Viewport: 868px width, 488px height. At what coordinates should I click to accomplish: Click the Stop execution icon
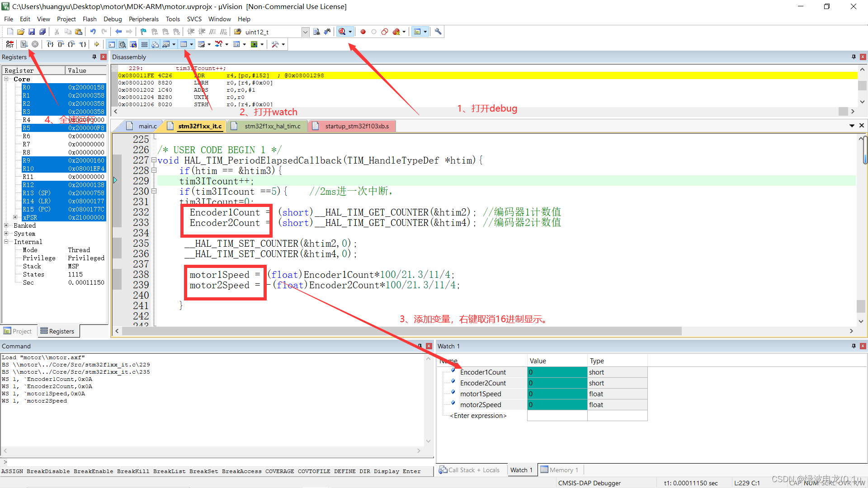click(x=35, y=44)
